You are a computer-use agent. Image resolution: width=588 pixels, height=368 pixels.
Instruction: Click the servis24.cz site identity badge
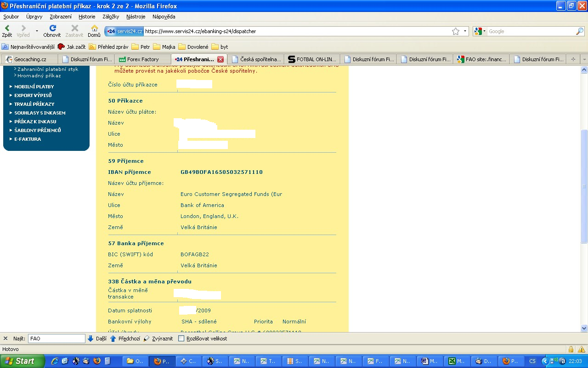[124, 31]
